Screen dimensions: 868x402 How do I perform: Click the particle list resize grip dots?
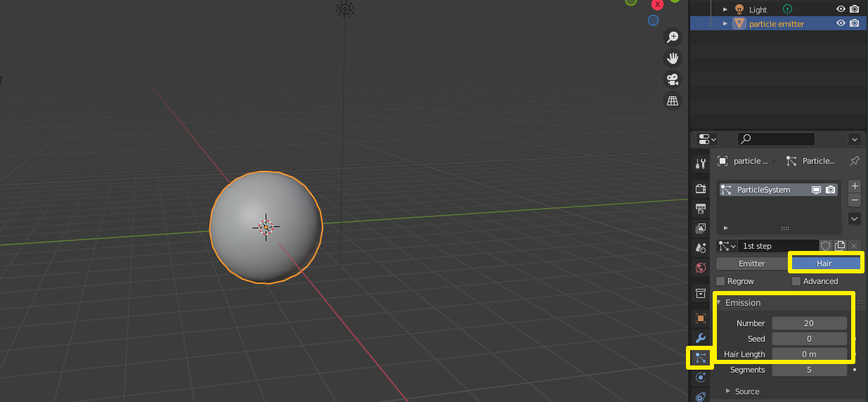785,228
